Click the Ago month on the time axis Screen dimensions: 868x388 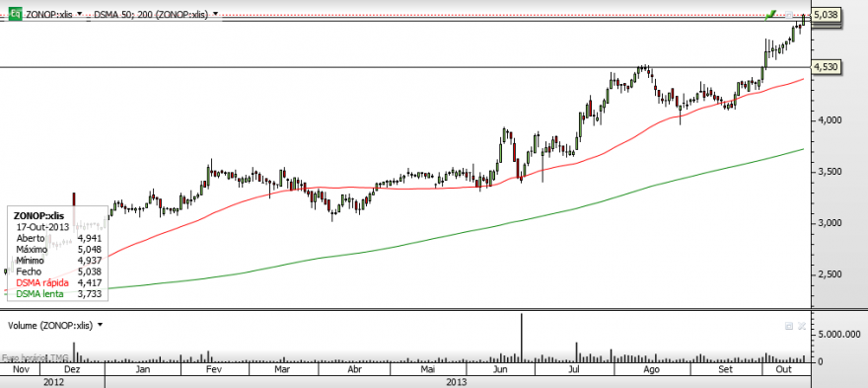pos(652,369)
